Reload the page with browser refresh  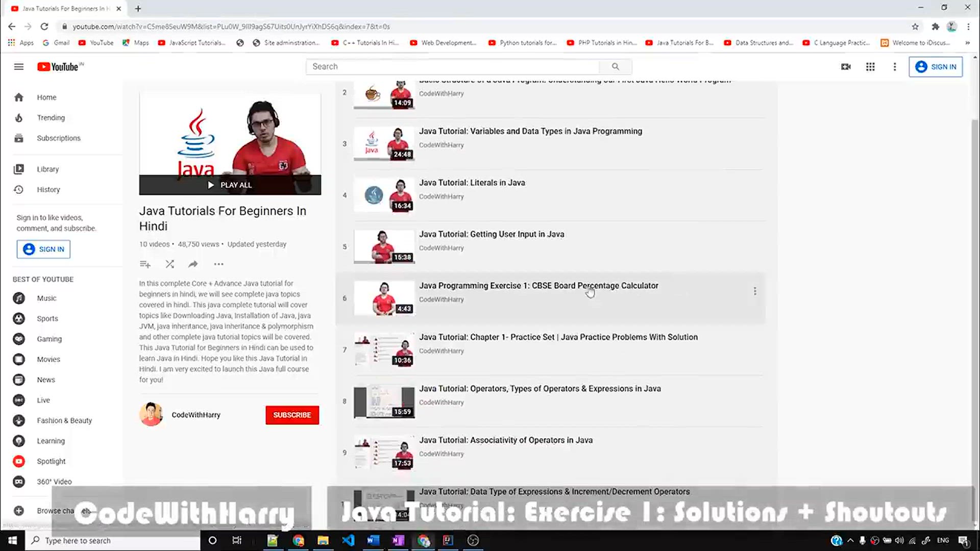pyautogui.click(x=44, y=27)
